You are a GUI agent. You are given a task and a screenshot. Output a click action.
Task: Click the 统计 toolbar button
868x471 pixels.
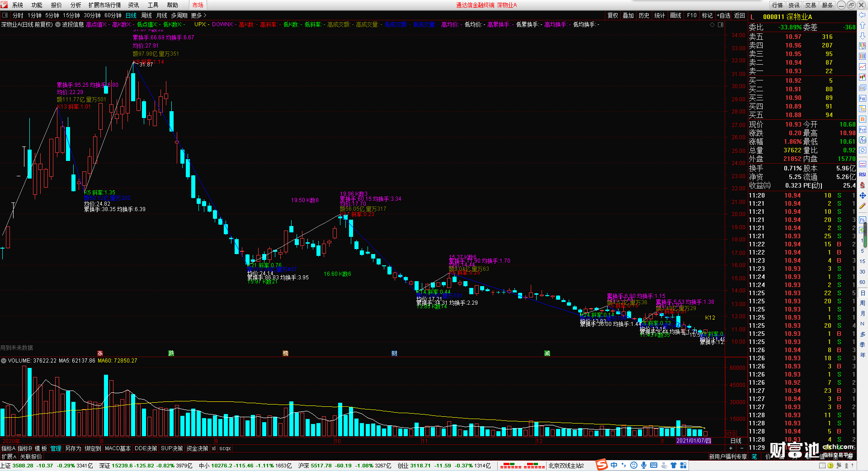coord(660,15)
